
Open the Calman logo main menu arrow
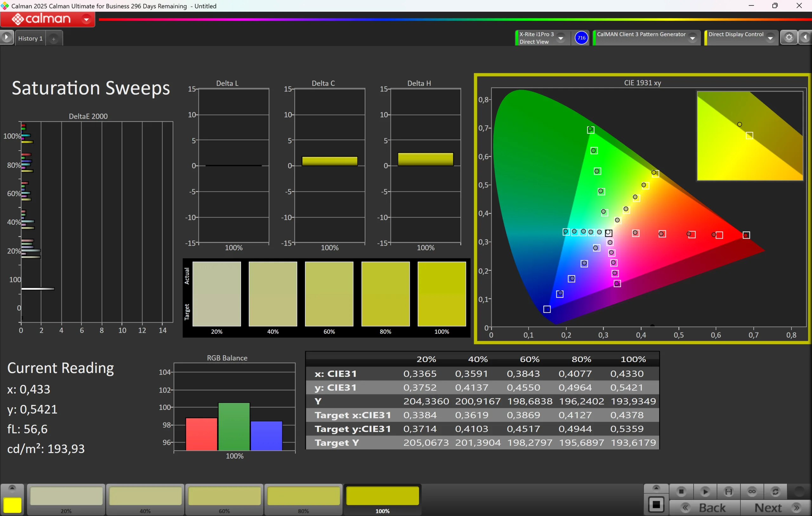[x=86, y=19]
